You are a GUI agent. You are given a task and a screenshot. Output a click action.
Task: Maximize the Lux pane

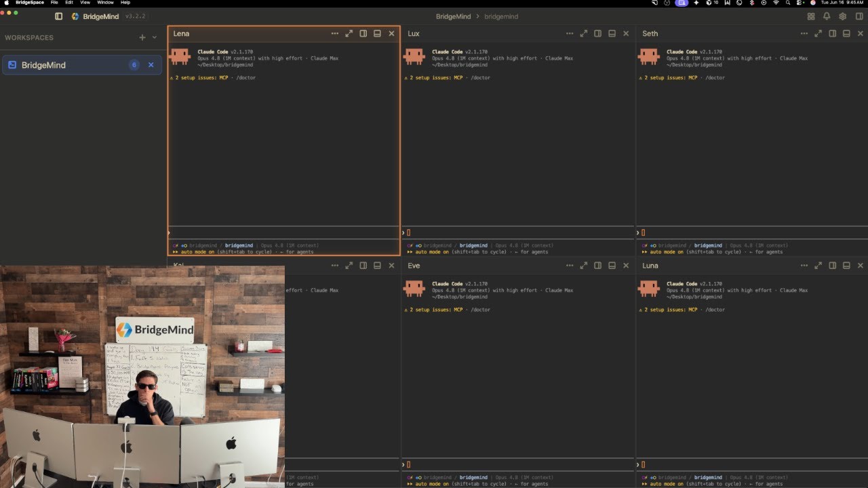[583, 33]
